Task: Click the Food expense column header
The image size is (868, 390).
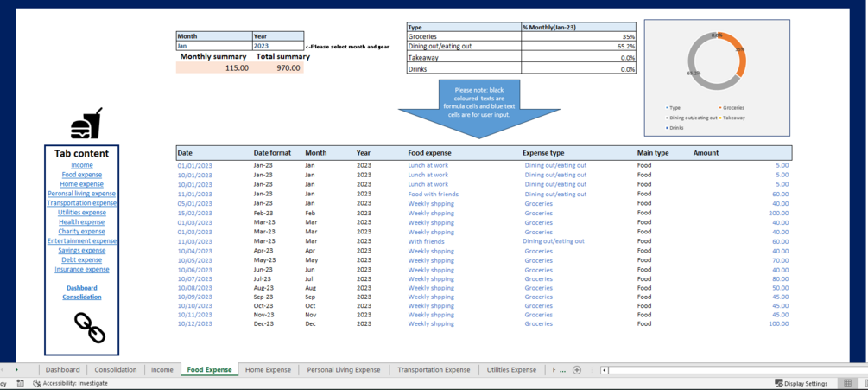Action: coord(429,153)
